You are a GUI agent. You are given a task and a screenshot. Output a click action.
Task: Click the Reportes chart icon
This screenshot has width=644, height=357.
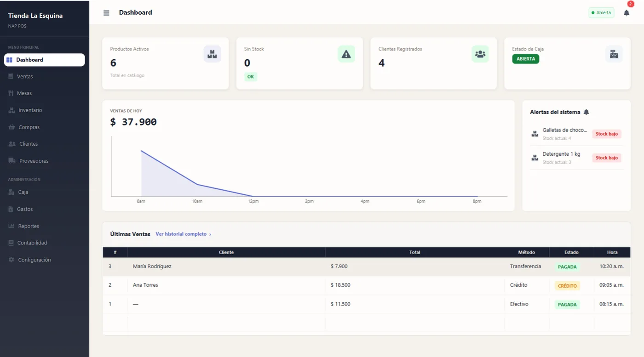click(x=11, y=226)
